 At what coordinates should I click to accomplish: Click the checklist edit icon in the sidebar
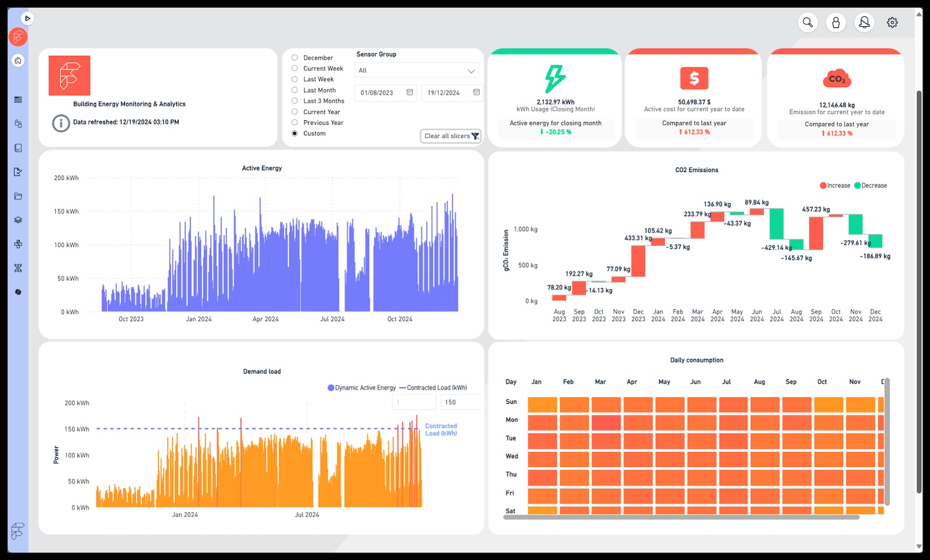(18, 172)
